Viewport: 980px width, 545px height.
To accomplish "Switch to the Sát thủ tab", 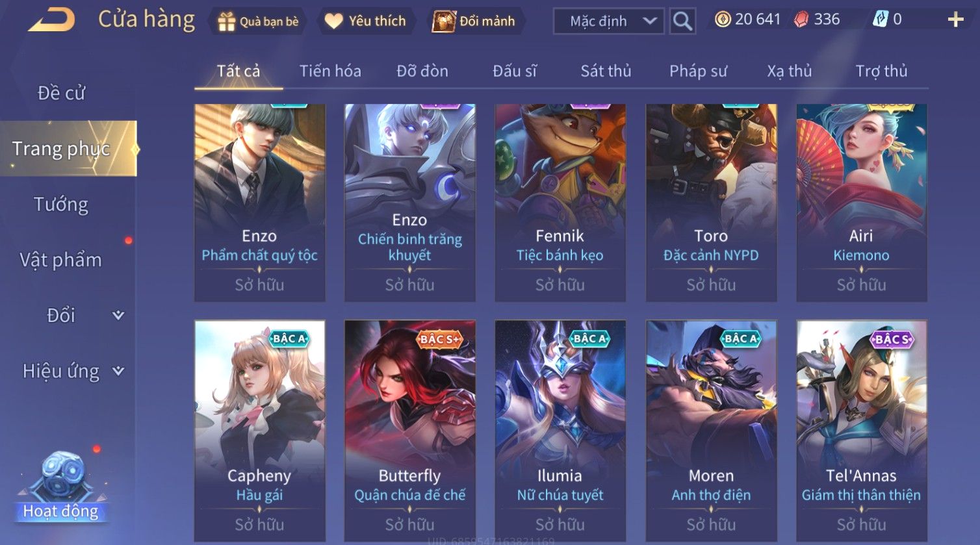I will (606, 71).
